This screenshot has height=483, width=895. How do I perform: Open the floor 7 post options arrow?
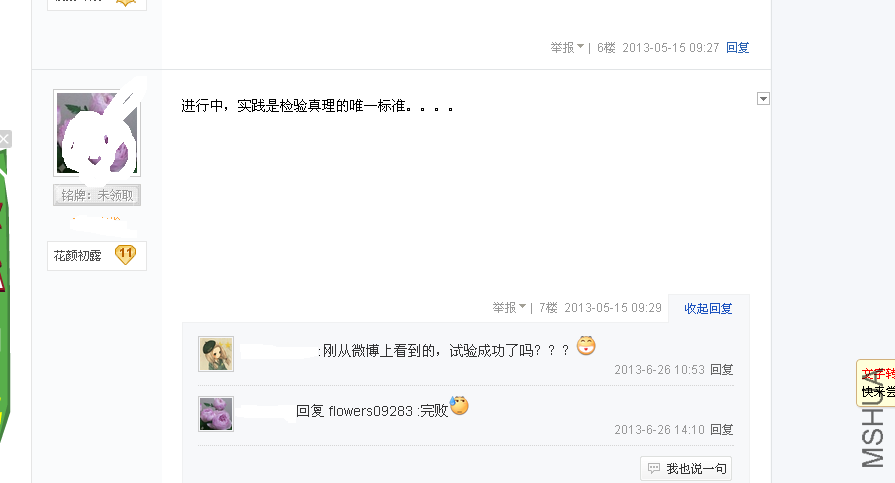click(x=763, y=99)
